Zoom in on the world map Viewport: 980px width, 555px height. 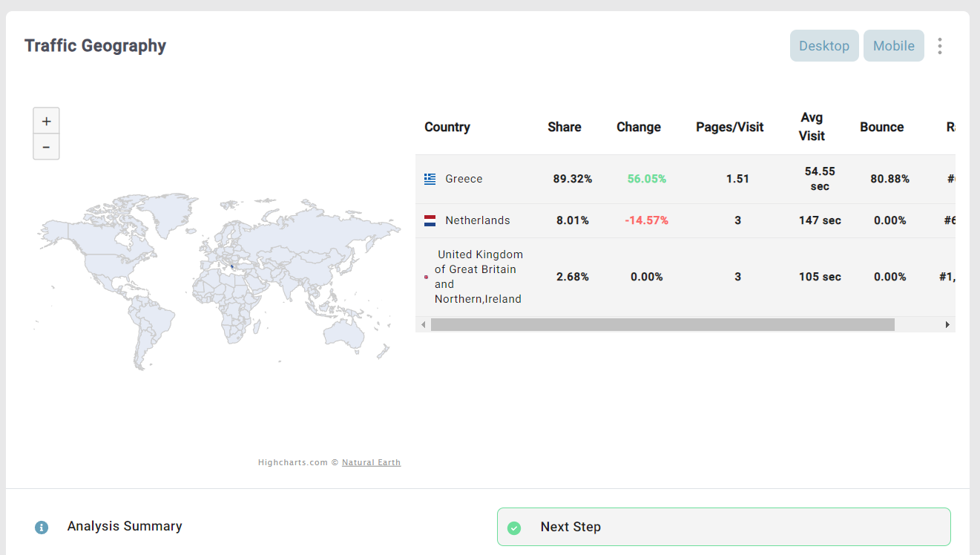click(46, 121)
